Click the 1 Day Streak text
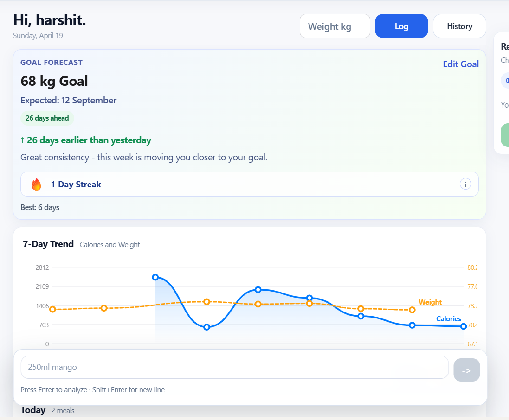Viewport: 509px width, 420px height. coord(76,185)
